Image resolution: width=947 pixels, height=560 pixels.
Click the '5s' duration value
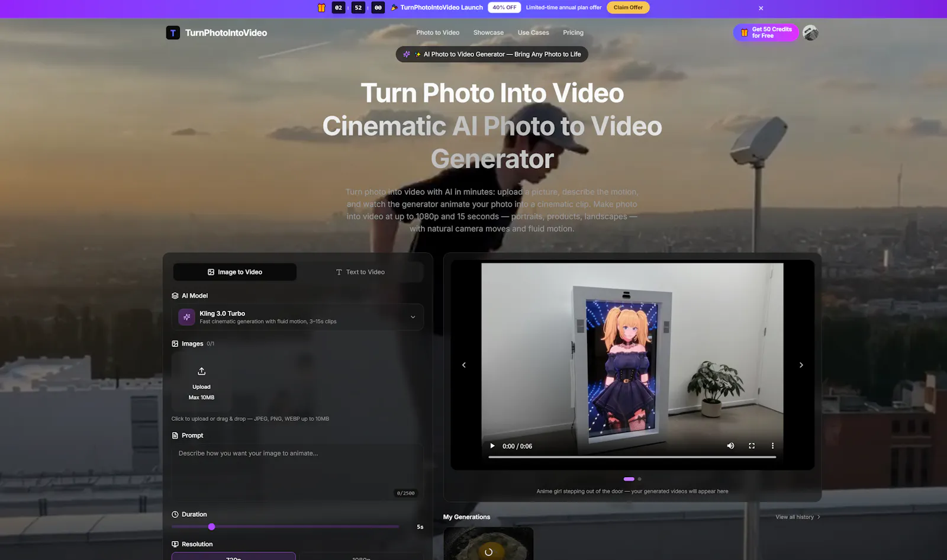[420, 527]
